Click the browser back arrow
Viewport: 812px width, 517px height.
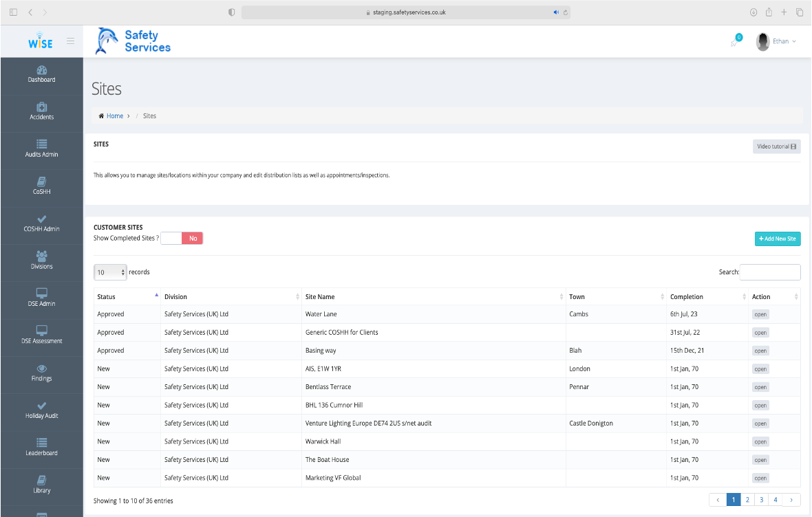tap(30, 12)
